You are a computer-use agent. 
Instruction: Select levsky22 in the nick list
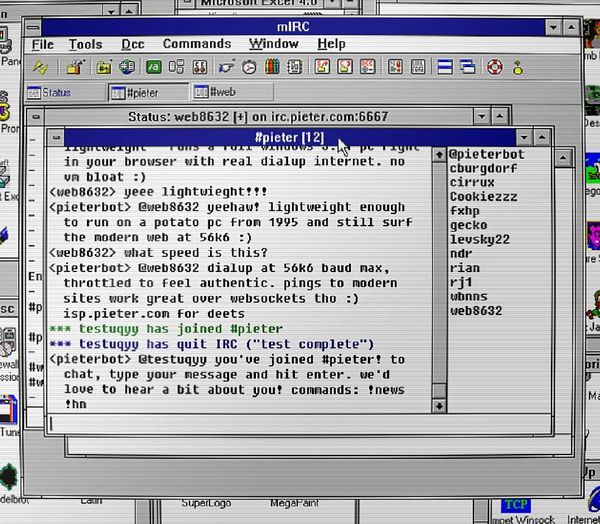click(x=479, y=240)
